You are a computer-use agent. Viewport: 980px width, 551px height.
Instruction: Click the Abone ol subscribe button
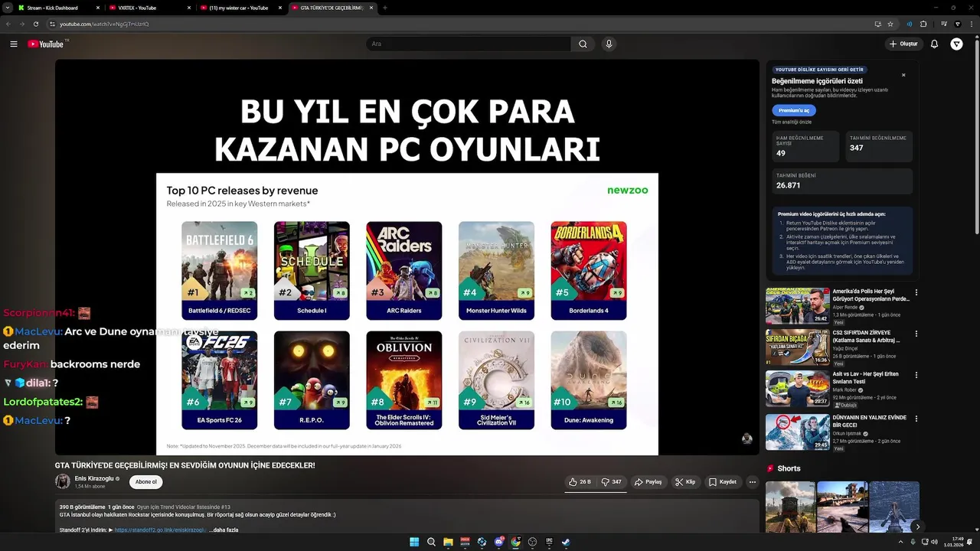click(146, 482)
